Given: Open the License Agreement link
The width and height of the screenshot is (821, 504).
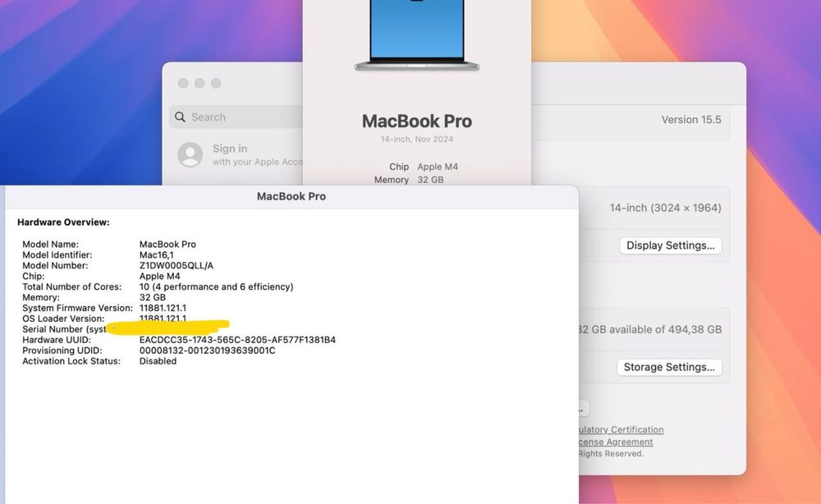Looking at the screenshot, I should click(616, 442).
